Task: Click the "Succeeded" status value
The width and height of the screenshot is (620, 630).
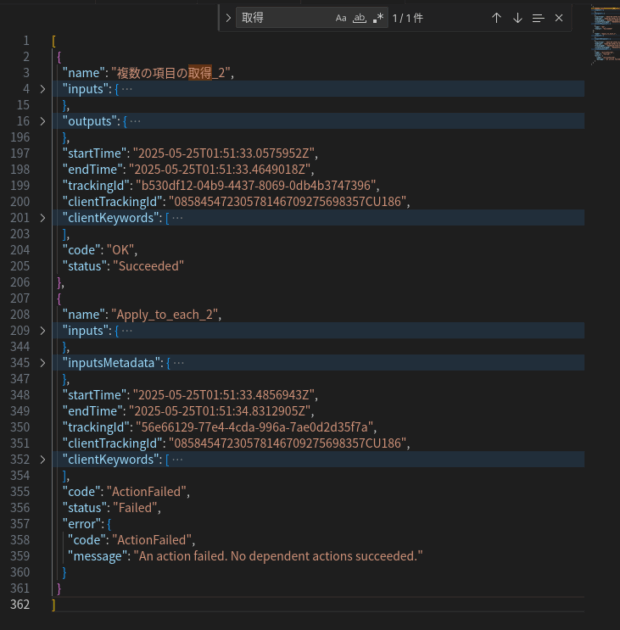Action: click(x=148, y=266)
